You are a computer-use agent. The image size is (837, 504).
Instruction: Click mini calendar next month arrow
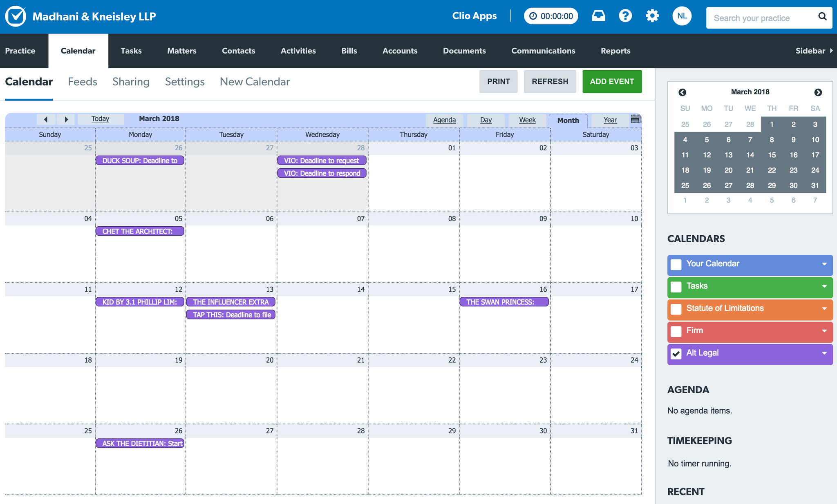click(818, 92)
